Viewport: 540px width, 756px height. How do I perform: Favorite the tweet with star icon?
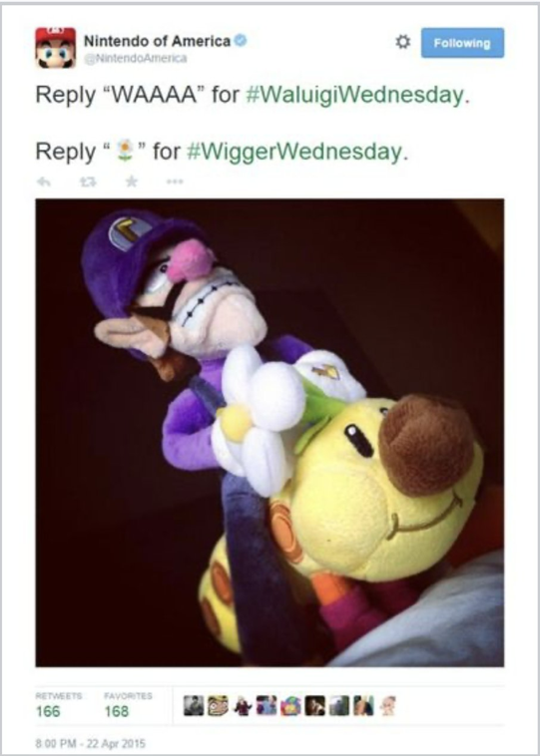132,182
